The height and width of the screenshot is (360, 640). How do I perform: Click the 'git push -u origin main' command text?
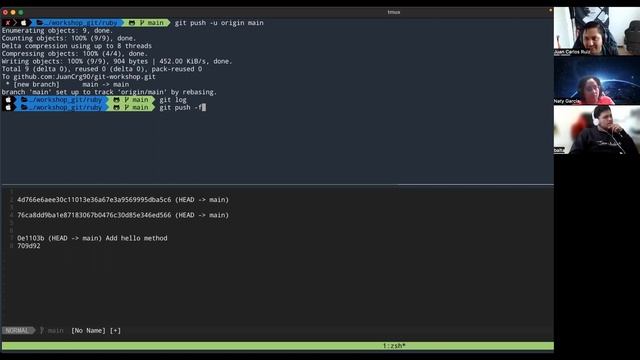pos(219,23)
